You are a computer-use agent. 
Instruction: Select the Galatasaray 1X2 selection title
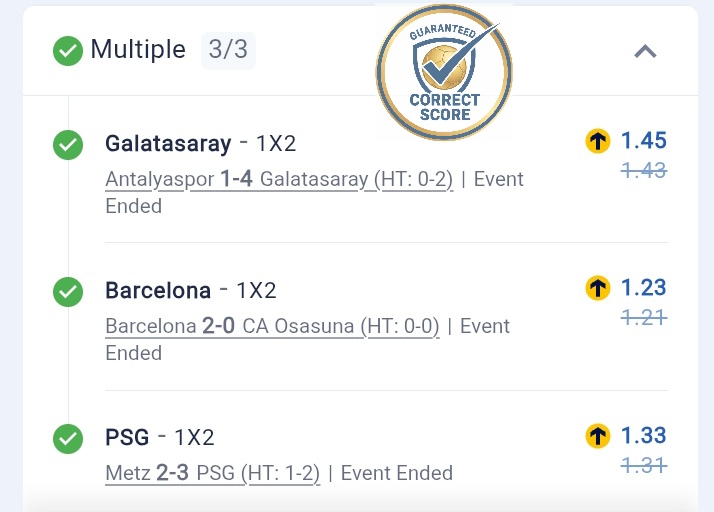tap(200, 144)
